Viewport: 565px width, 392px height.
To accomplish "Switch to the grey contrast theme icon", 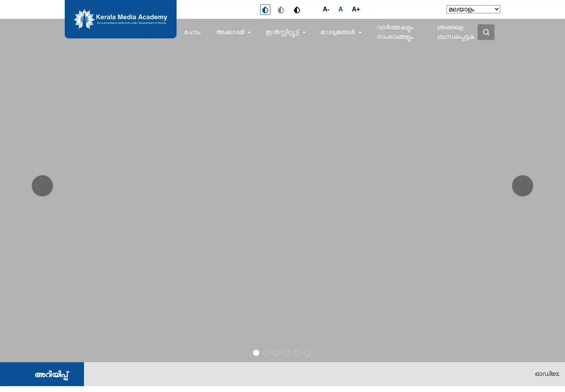I will (281, 10).
